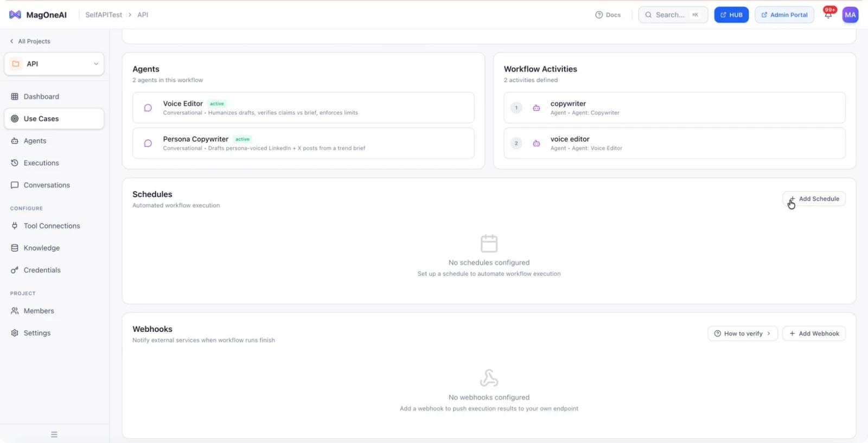Click SelfAPITest in the breadcrumb
The image size is (868, 443).
point(104,15)
